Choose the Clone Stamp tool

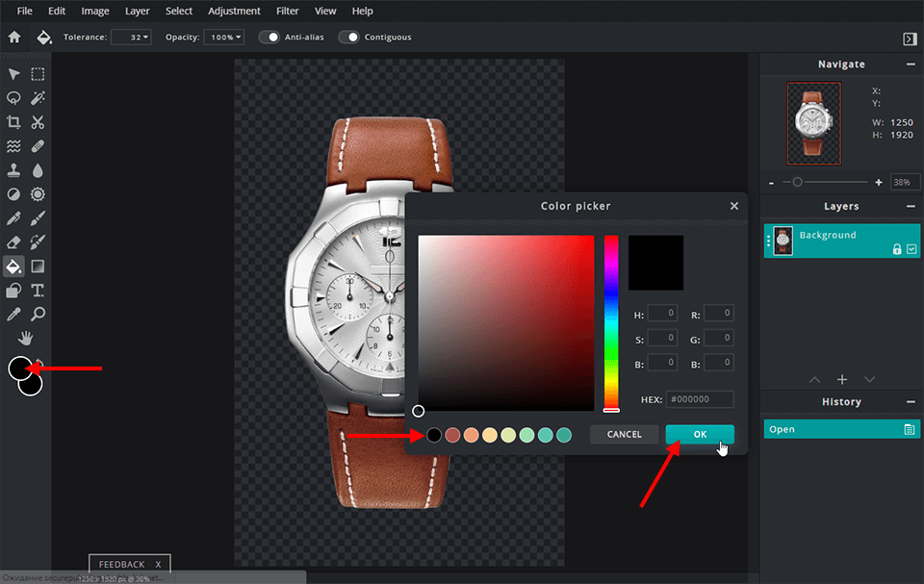click(x=13, y=169)
